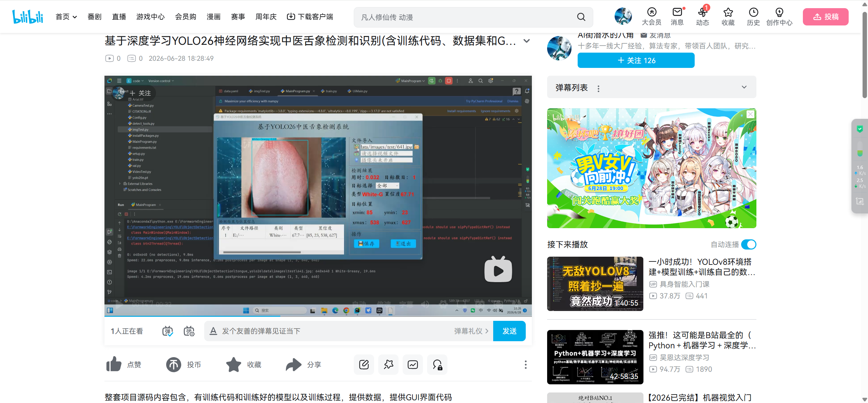Image resolution: width=868 pixels, height=403 pixels.
Task: Open danmaku settings gear icon
Action: [189, 331]
